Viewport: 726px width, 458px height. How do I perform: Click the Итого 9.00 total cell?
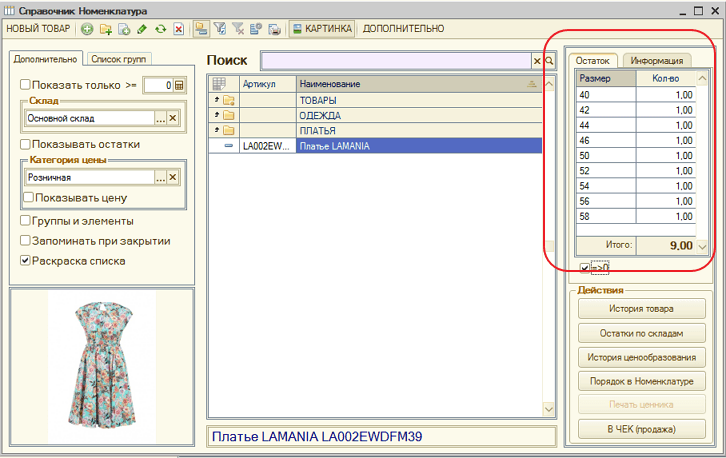point(666,245)
